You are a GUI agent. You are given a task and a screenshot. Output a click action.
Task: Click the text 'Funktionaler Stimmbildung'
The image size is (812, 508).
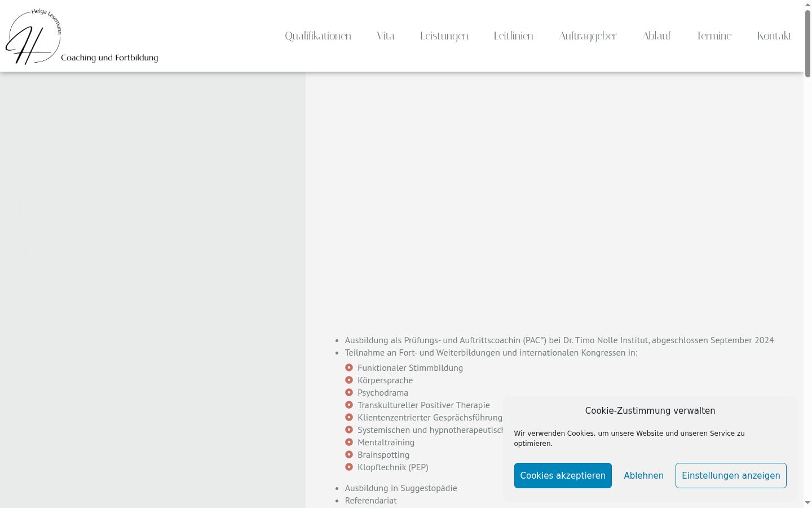click(x=410, y=368)
